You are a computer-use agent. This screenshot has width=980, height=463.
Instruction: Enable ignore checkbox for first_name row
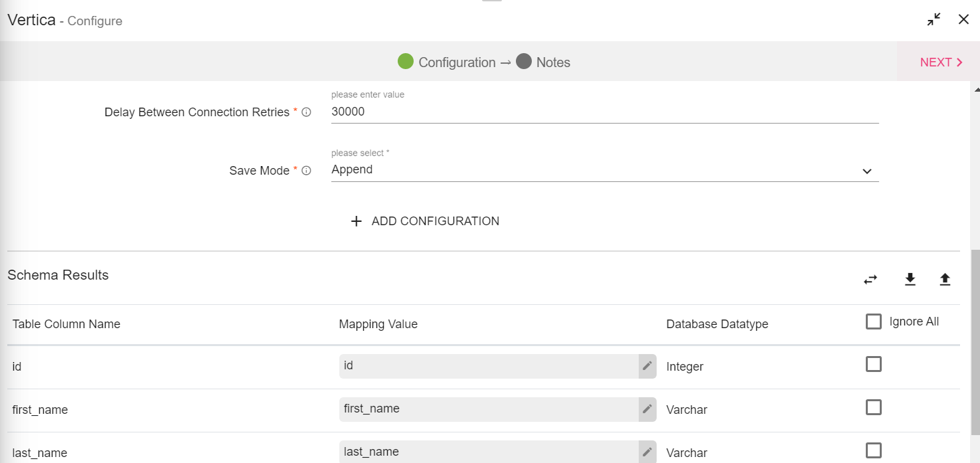pyautogui.click(x=874, y=407)
